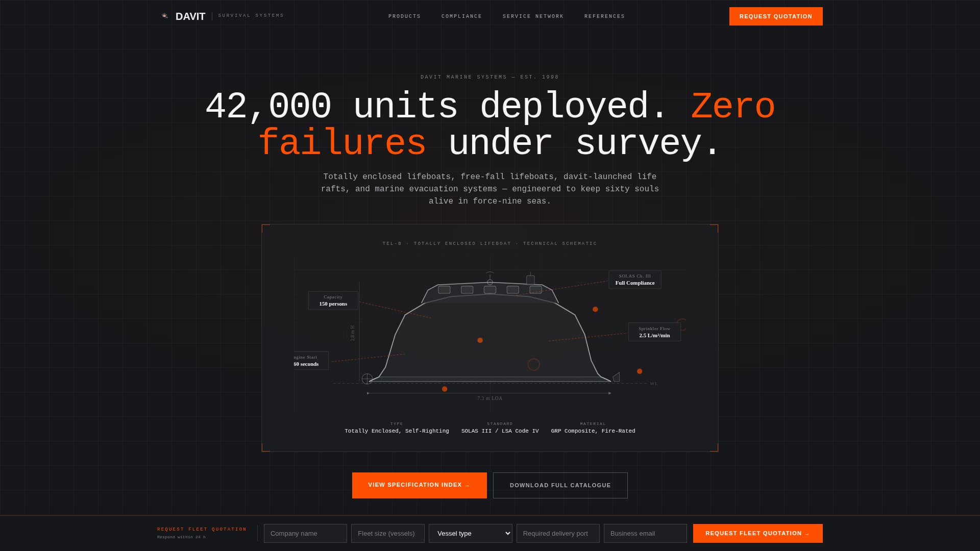Open the Compliance section

461,16
